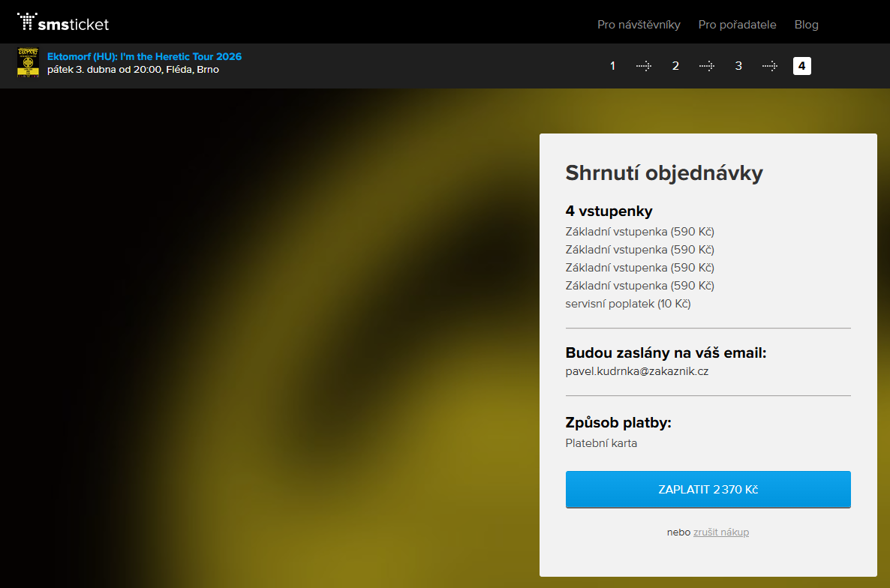The image size is (890, 588).
Task: Open the Ektomorf I'm the Heretic Tour link
Action: pyautogui.click(x=144, y=56)
